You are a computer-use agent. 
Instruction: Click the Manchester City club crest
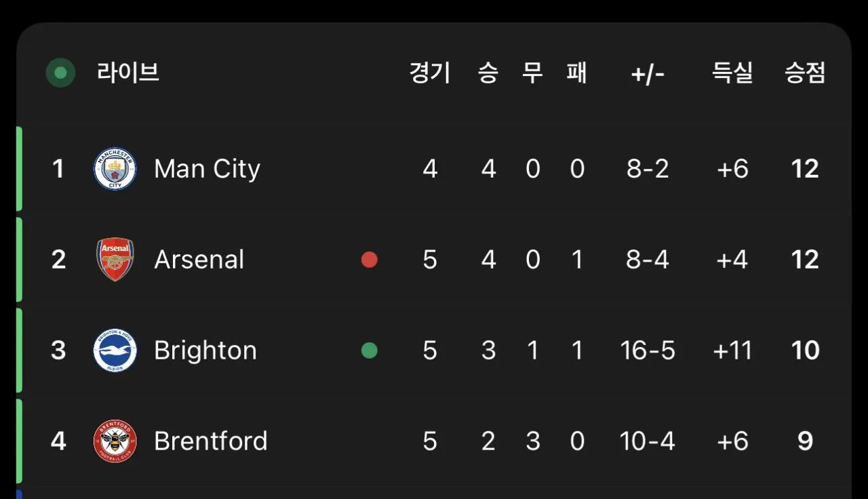click(115, 169)
